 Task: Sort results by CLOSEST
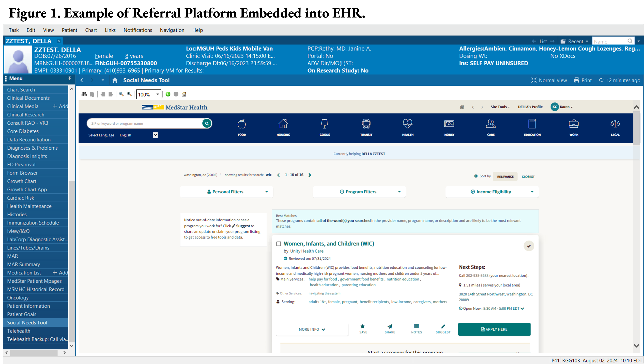point(528,176)
